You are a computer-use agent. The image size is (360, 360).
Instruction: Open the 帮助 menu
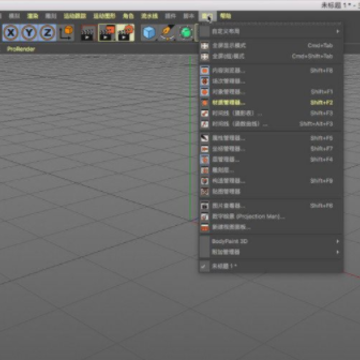tap(226, 16)
